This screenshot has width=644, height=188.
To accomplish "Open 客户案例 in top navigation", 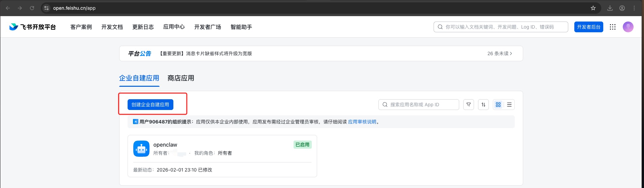I will (x=81, y=27).
